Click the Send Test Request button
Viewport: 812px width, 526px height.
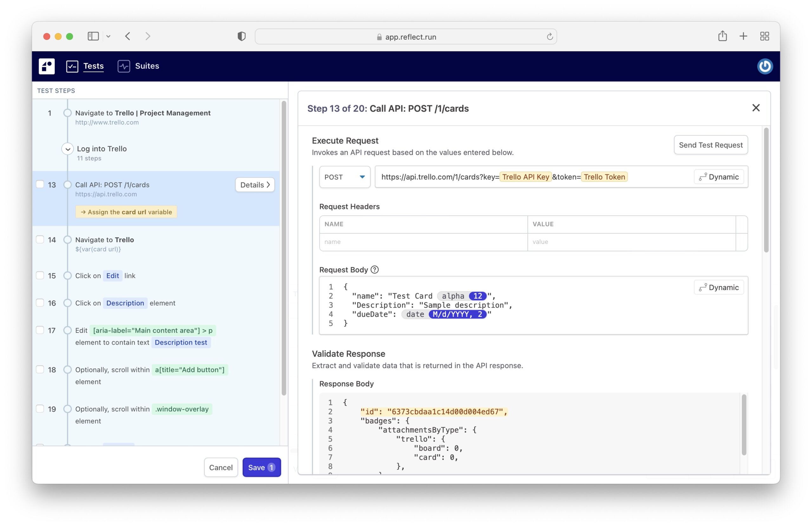coord(711,145)
